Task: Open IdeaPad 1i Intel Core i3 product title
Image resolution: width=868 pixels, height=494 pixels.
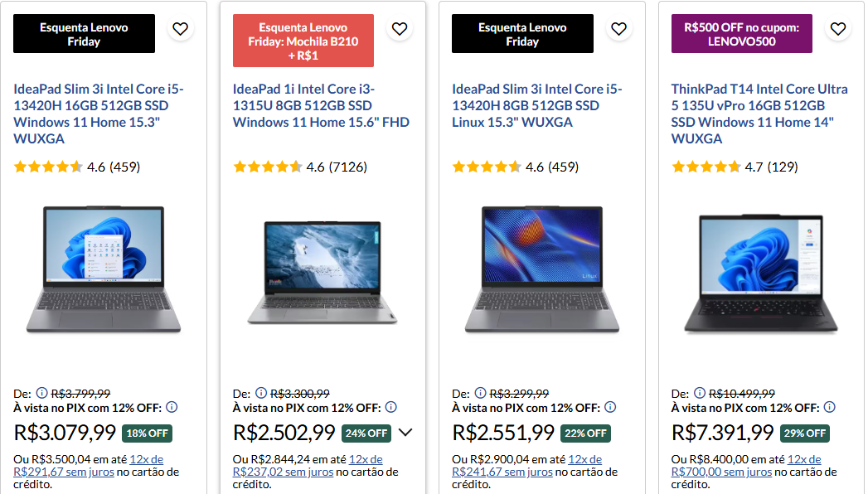Action: point(321,105)
